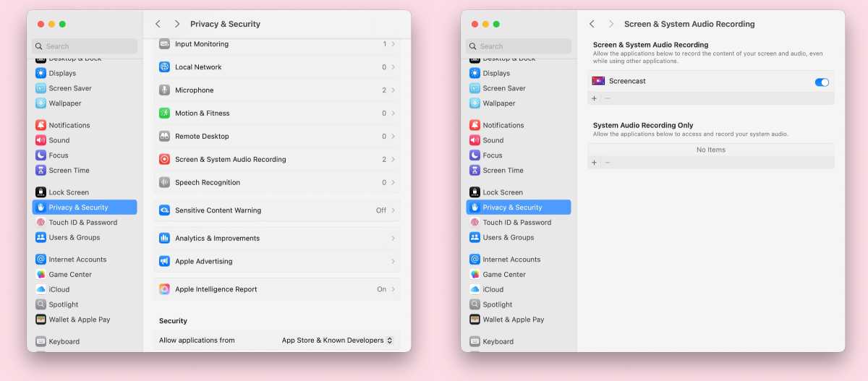Click Notifications icon in left window sidebar
The image size is (868, 381).
pos(41,125)
